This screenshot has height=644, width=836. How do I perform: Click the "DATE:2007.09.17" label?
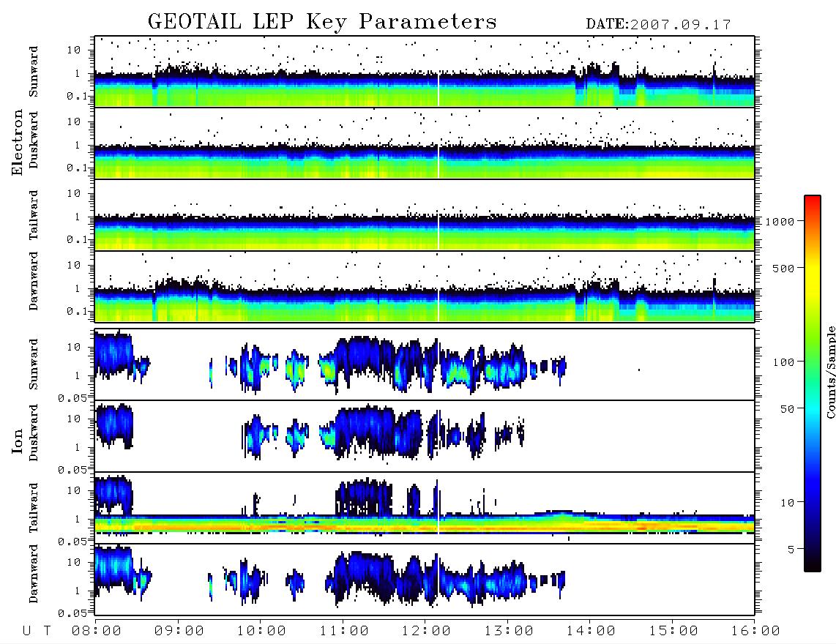pos(658,24)
